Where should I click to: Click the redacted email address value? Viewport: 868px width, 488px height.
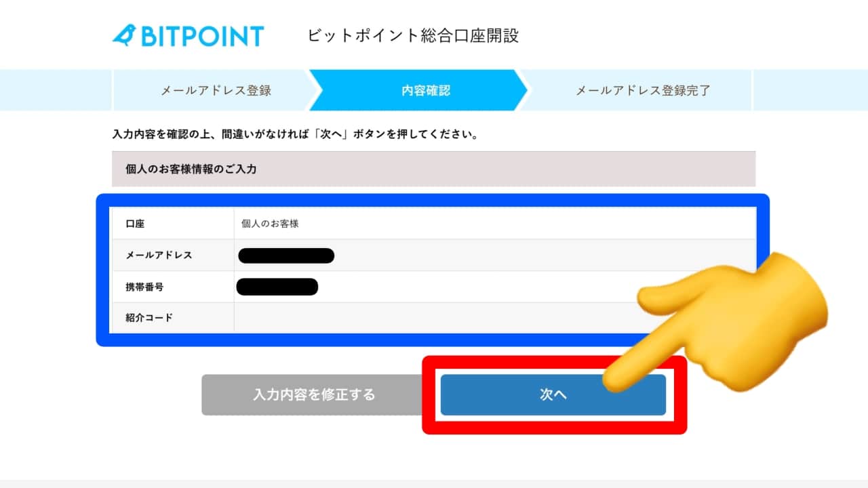(x=286, y=256)
